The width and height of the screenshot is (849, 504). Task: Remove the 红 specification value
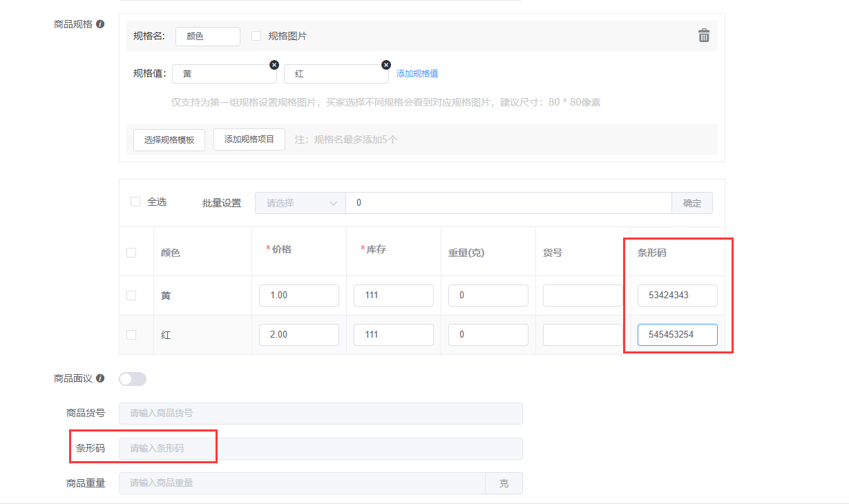[x=385, y=65]
